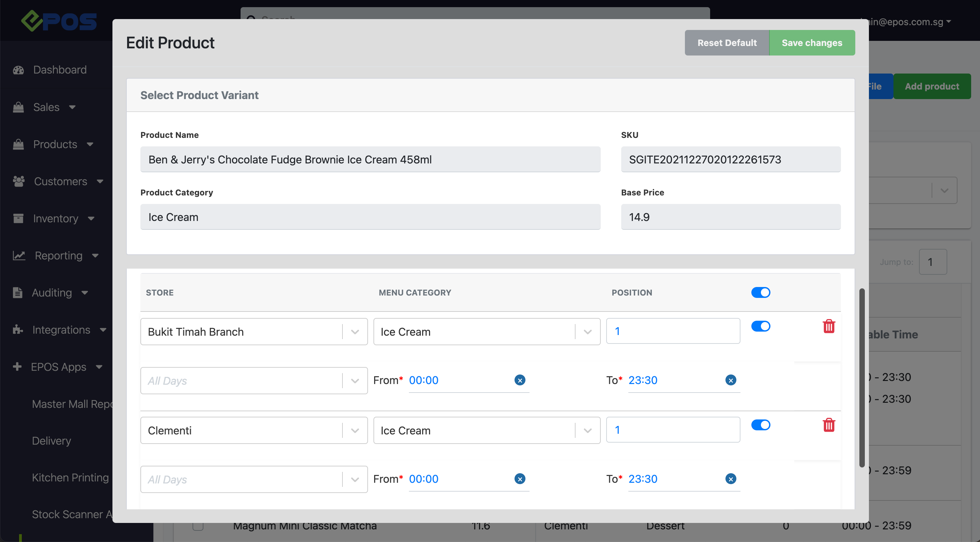The height and width of the screenshot is (542, 980).
Task: Click the Products bag icon
Action: click(18, 144)
